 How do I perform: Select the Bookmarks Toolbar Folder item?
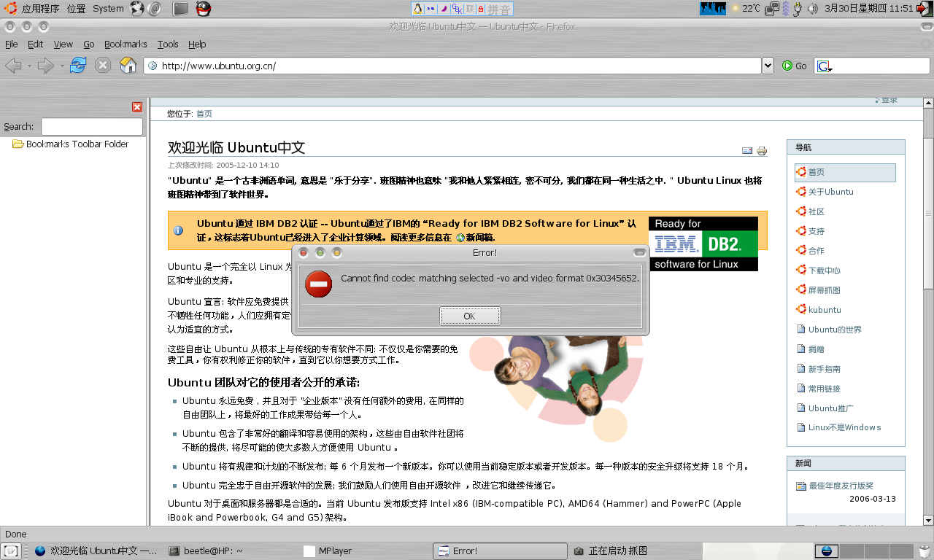tap(70, 144)
